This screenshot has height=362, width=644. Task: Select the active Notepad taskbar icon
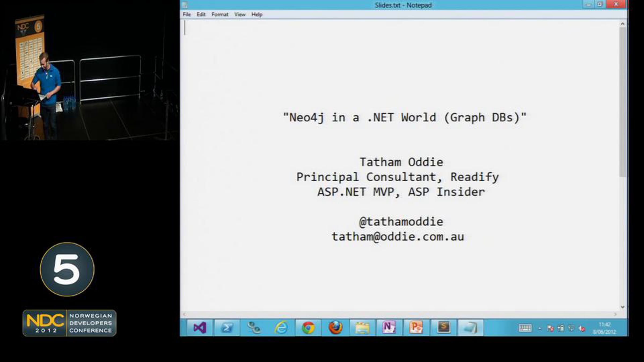pos(471,327)
